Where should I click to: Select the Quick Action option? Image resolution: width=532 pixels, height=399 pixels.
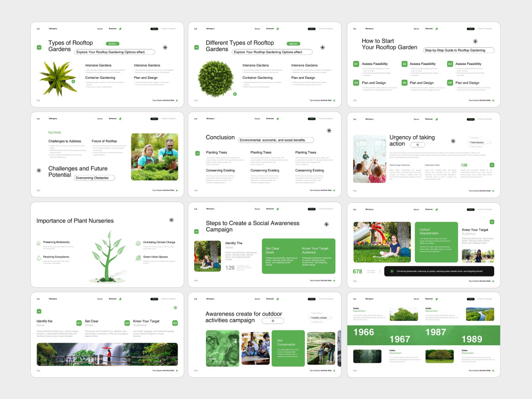[x=476, y=147]
